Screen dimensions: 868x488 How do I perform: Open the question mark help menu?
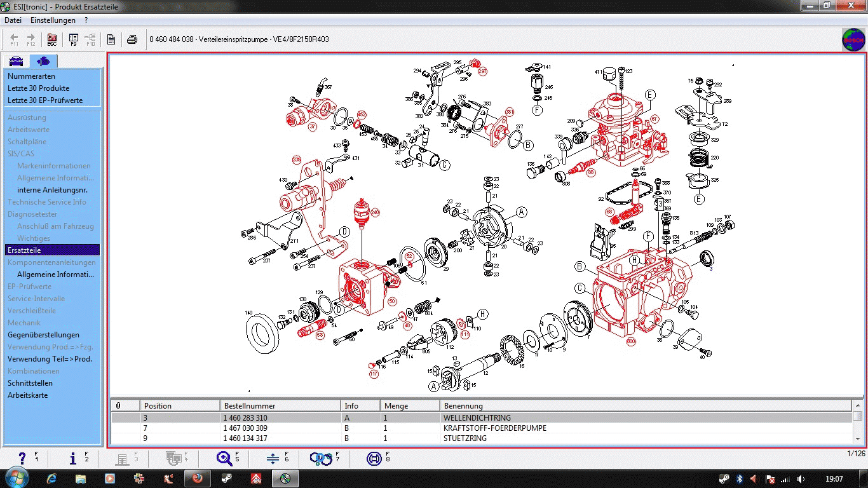[86, 20]
